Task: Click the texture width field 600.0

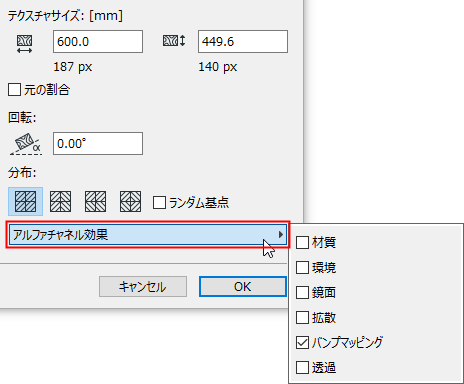Action: coord(98,42)
